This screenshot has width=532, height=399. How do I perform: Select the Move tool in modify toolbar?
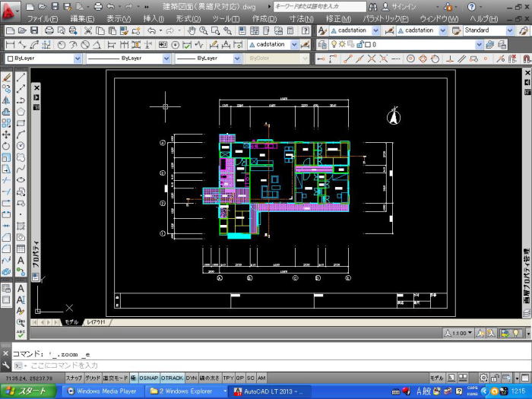(6, 135)
